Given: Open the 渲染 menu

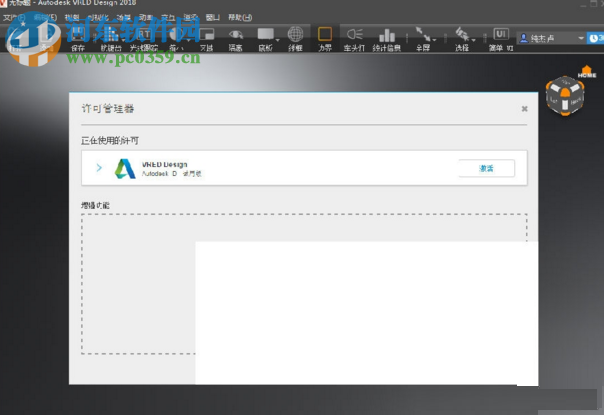Looking at the screenshot, I should [191, 17].
